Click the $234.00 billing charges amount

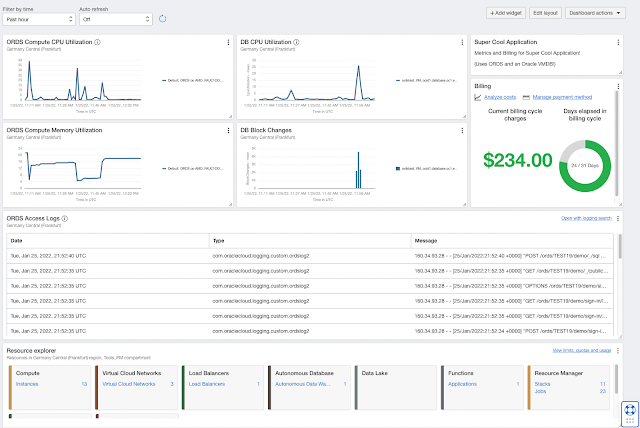tap(518, 160)
